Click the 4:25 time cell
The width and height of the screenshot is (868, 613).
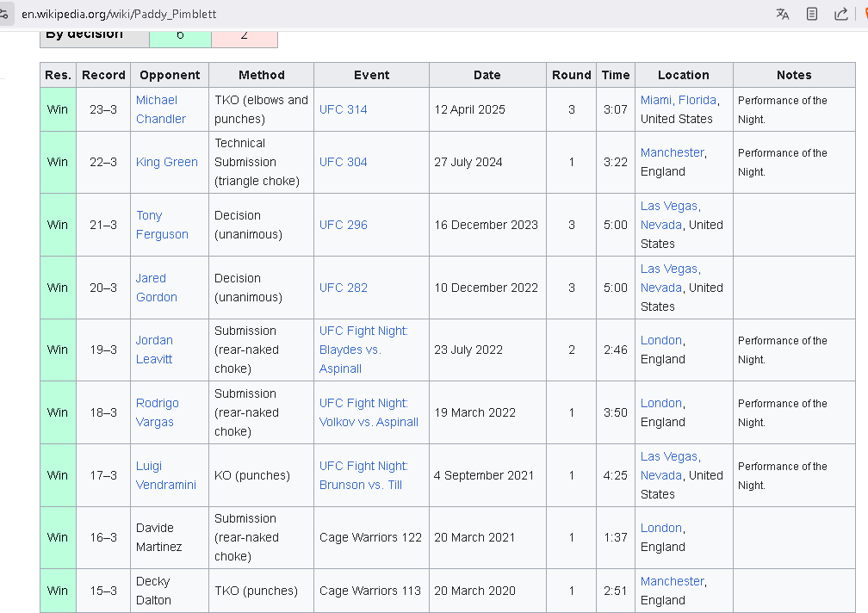point(616,475)
